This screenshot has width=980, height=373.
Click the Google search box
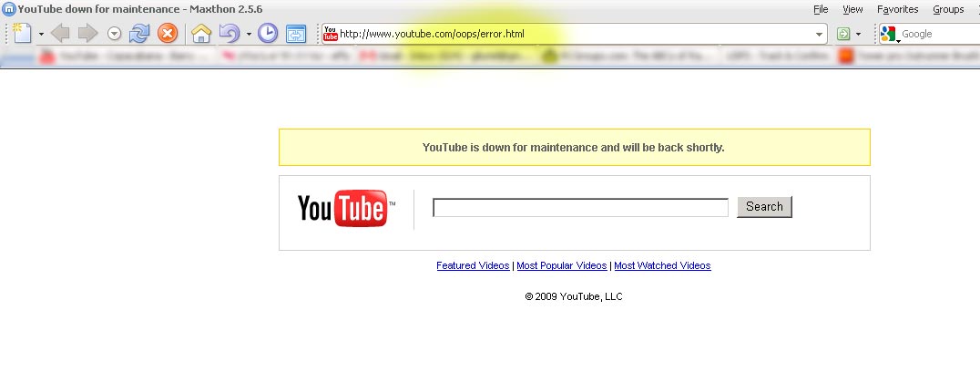pos(939,34)
